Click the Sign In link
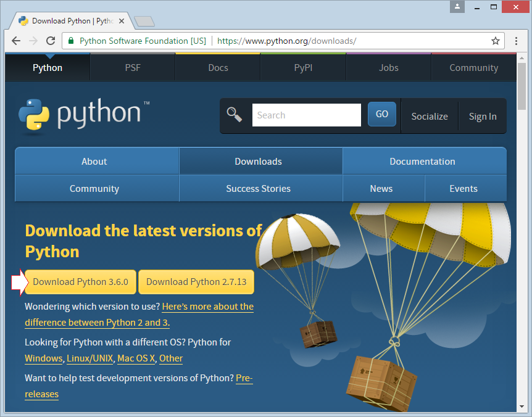The image size is (532, 417). (483, 117)
